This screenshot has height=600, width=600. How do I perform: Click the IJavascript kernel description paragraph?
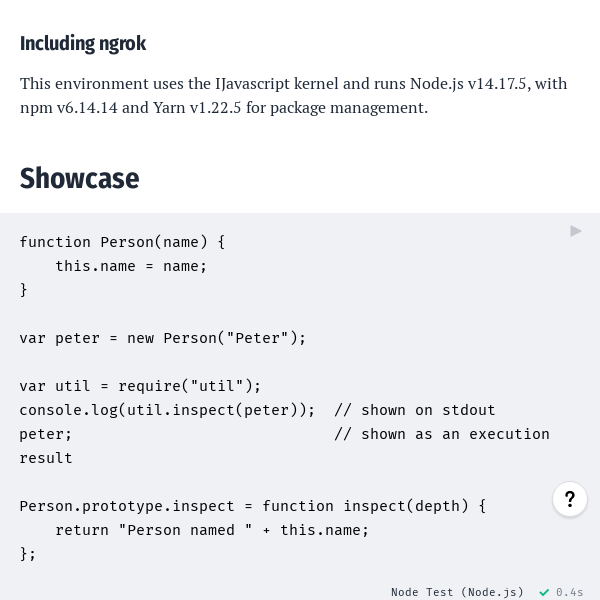[293, 96]
